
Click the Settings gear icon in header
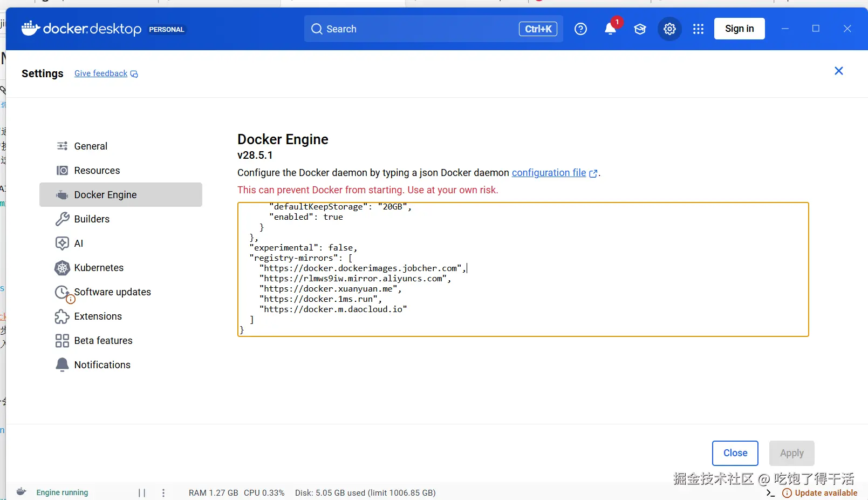pyautogui.click(x=669, y=29)
